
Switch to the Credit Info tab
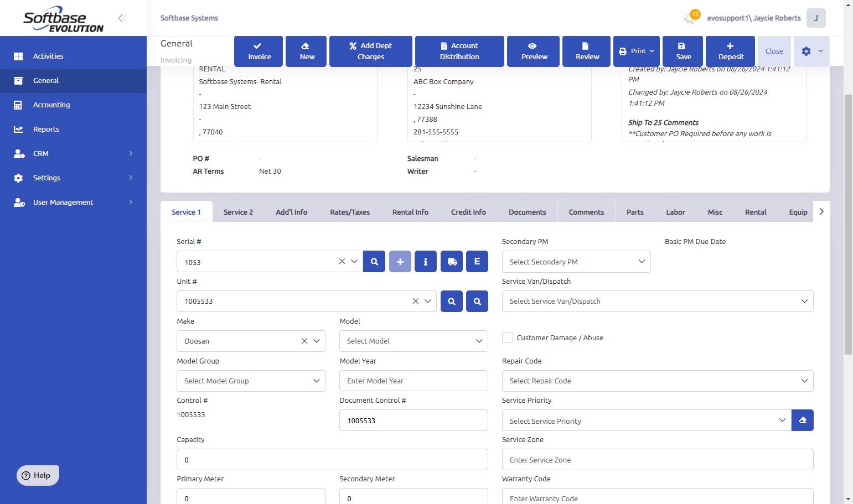(x=468, y=212)
